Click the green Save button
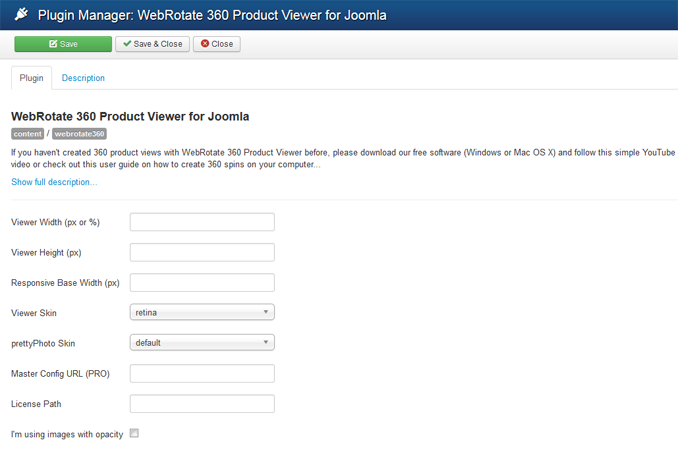The height and width of the screenshot is (449, 678). (x=63, y=44)
